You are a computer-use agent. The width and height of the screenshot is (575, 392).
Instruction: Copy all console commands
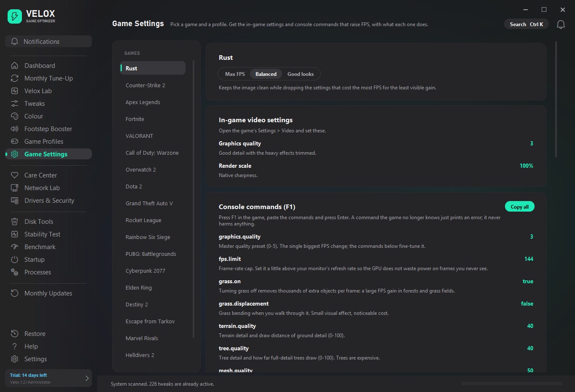click(520, 207)
